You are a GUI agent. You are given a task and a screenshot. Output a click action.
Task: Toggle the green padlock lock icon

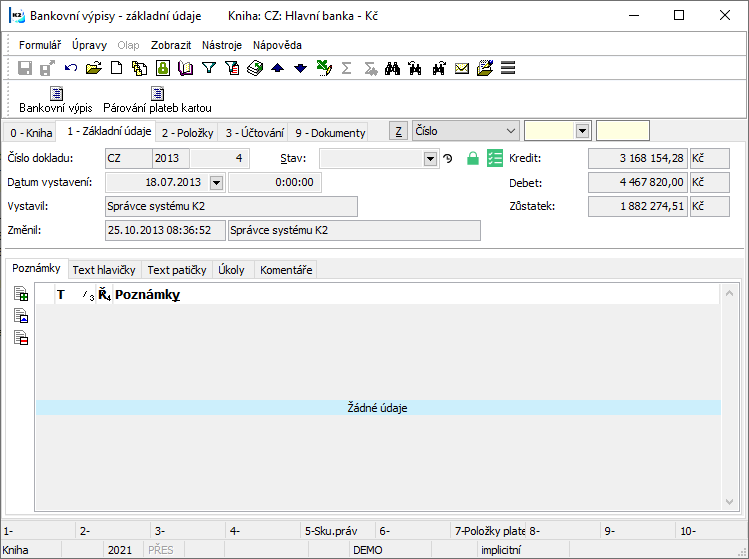tap(473, 159)
